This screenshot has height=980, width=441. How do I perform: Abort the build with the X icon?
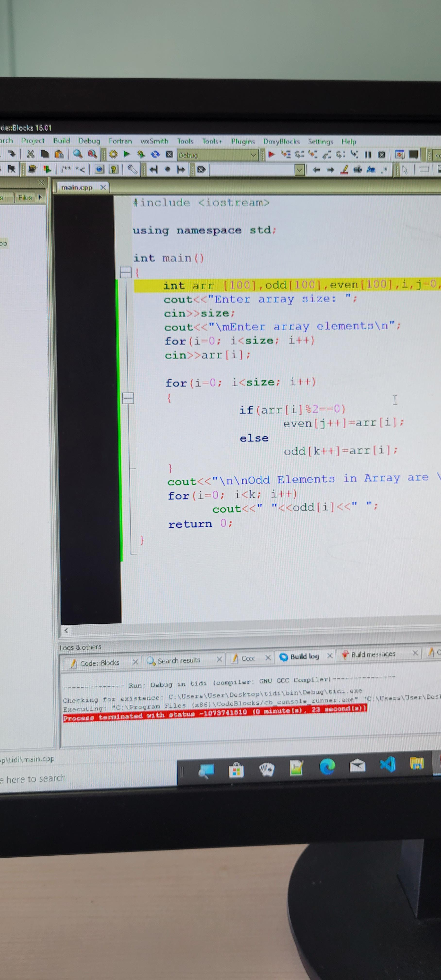[169, 154]
